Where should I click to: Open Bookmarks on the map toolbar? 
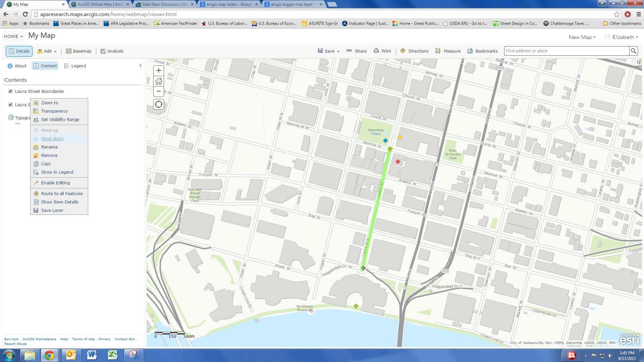click(x=483, y=51)
